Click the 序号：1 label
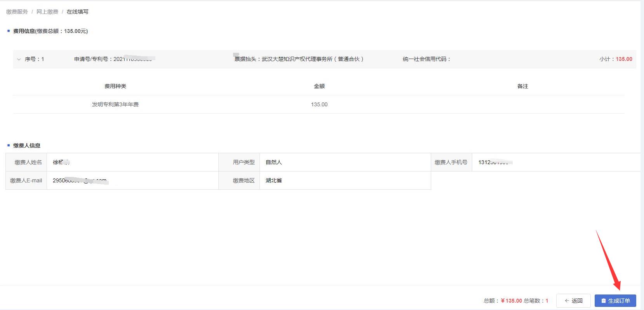This screenshot has width=644, height=310. [35, 59]
